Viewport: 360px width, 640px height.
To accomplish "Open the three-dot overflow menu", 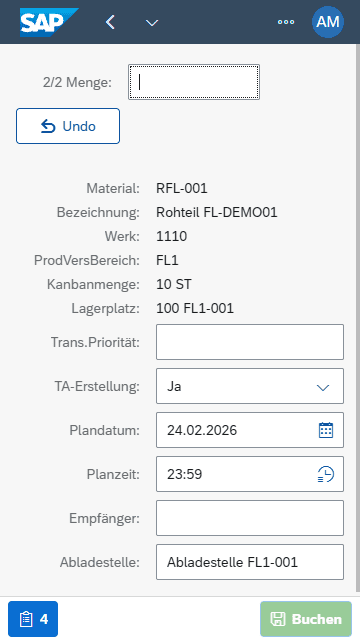I will 286,22.
